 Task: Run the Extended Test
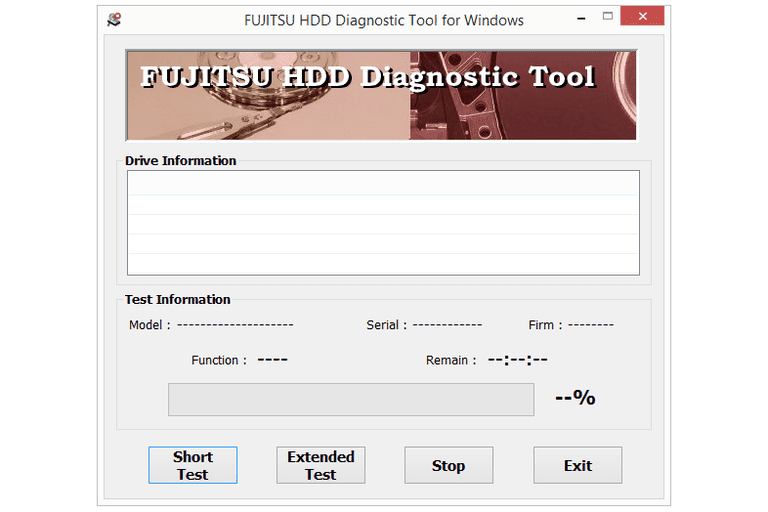click(x=321, y=465)
